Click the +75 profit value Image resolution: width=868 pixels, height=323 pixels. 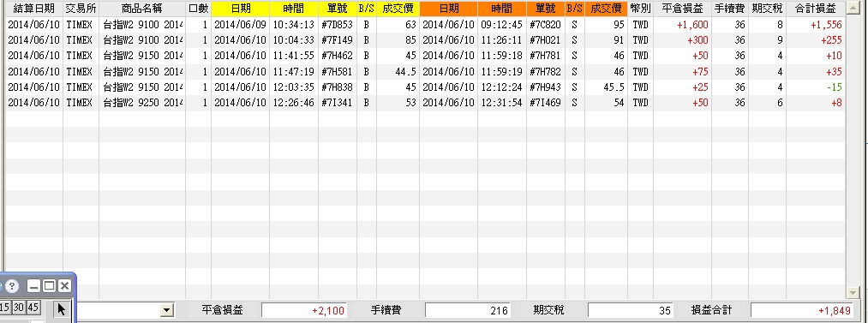(x=700, y=72)
